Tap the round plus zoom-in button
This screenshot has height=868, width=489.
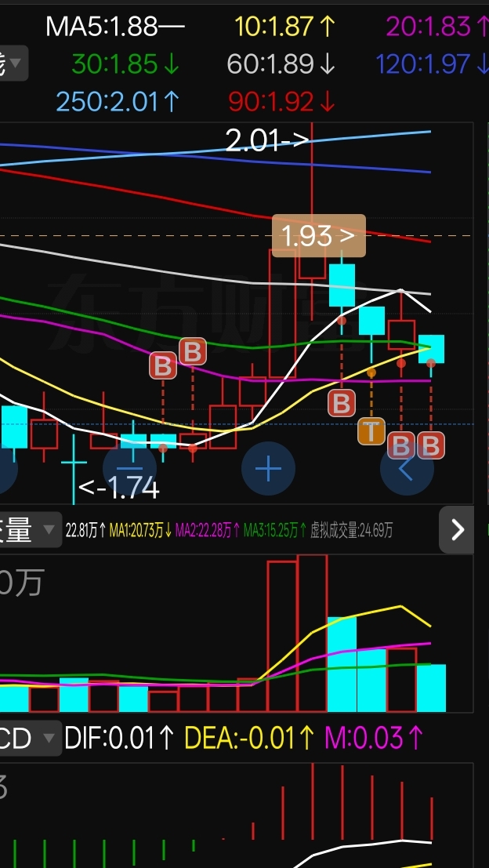coord(268,469)
